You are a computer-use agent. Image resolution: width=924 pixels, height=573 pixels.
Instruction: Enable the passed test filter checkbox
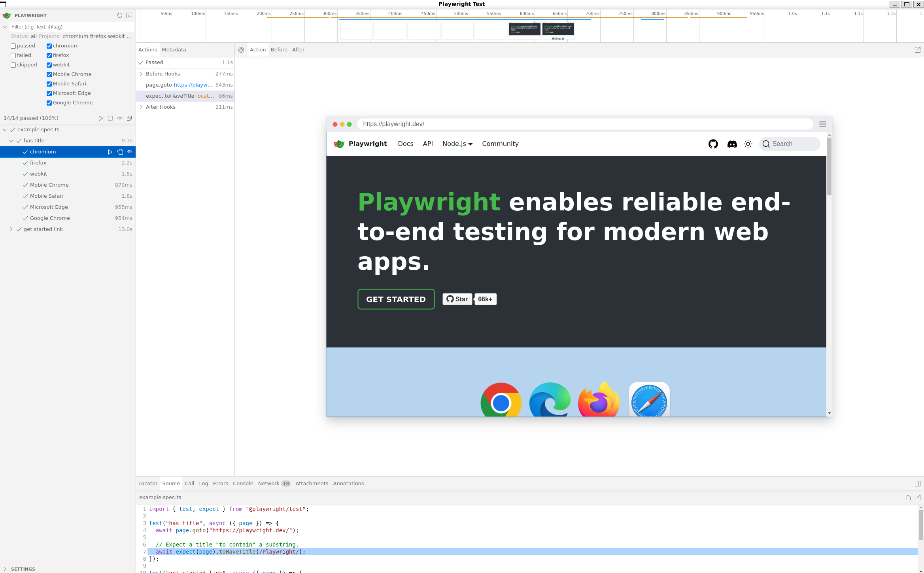13,45
